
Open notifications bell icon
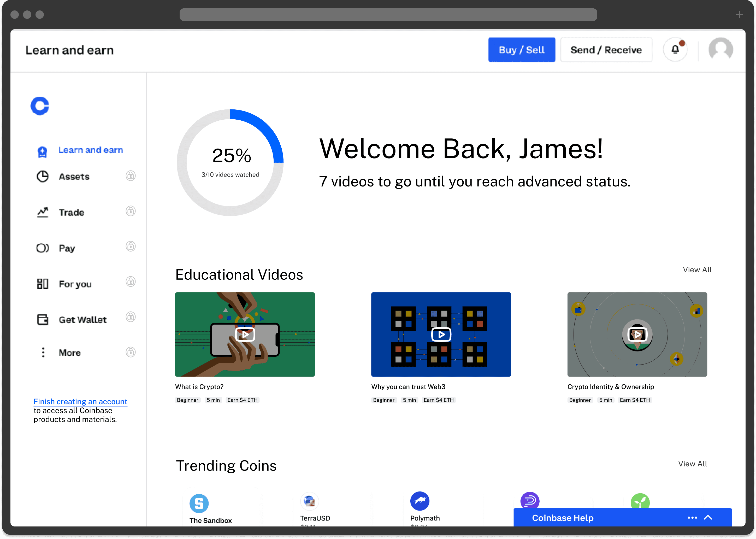[675, 50]
